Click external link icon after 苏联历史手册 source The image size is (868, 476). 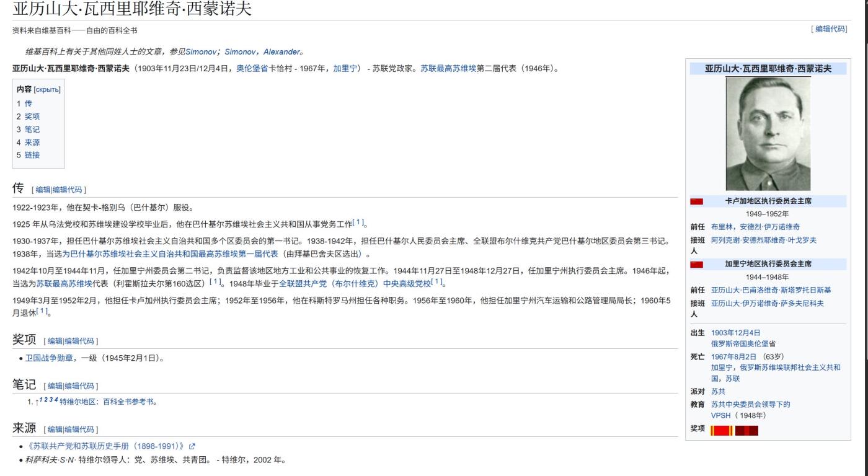click(192, 446)
